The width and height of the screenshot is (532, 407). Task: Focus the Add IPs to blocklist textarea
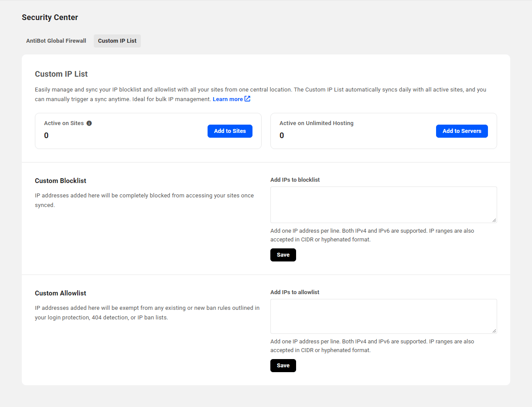(x=384, y=205)
